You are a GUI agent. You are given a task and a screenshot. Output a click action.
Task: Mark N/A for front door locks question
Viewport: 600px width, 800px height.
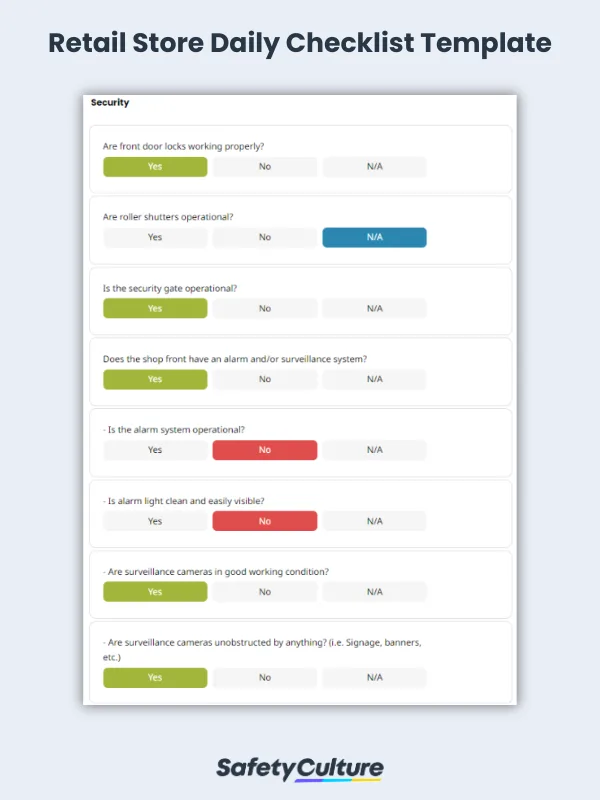tap(374, 166)
